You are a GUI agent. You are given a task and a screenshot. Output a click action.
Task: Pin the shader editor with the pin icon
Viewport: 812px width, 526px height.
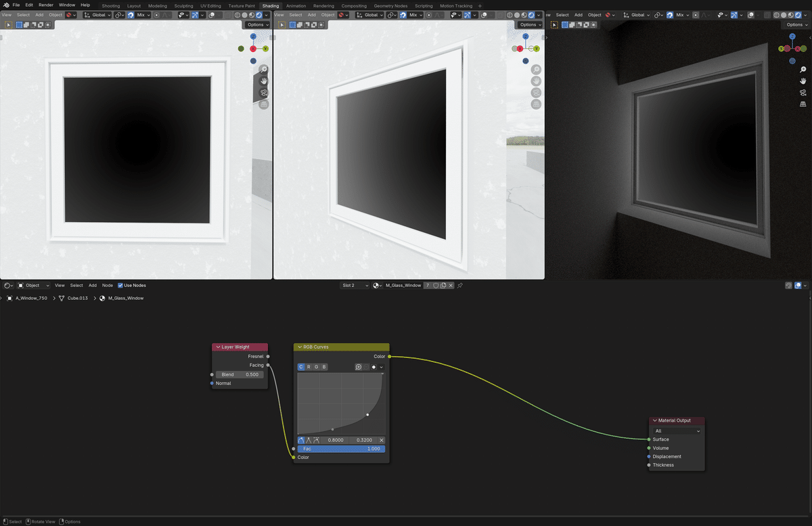(459, 285)
